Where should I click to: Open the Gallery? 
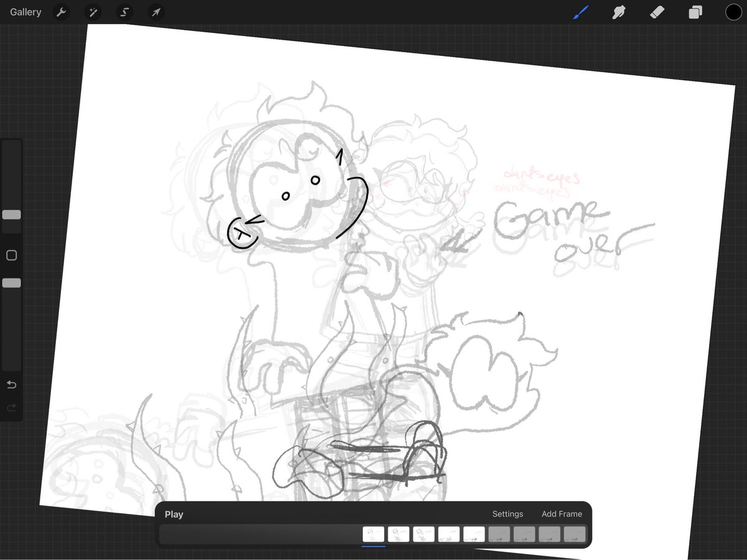26,12
